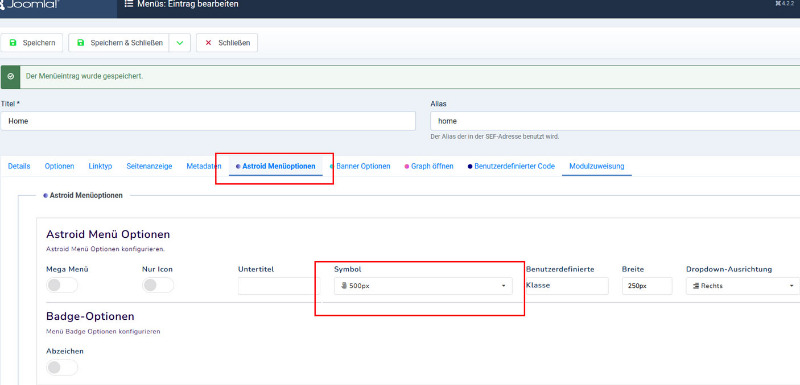Click the menu list icon beside the page title
This screenshot has width=800, height=385.
tap(129, 4)
